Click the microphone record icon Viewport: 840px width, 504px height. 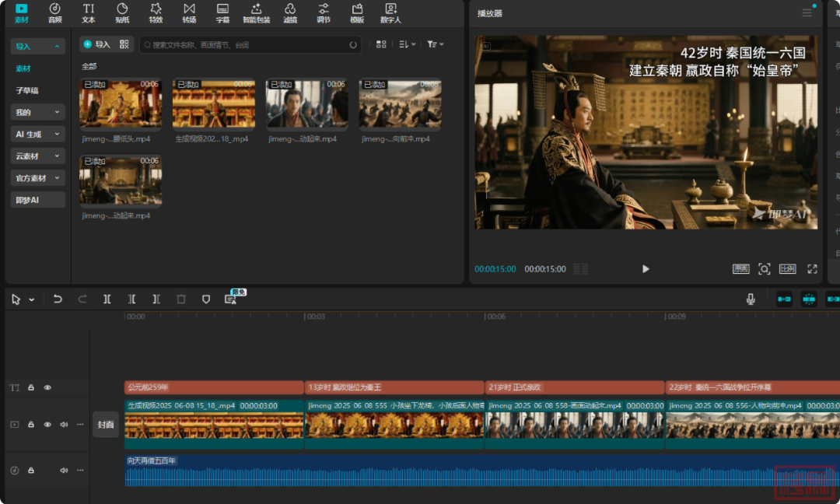751,299
